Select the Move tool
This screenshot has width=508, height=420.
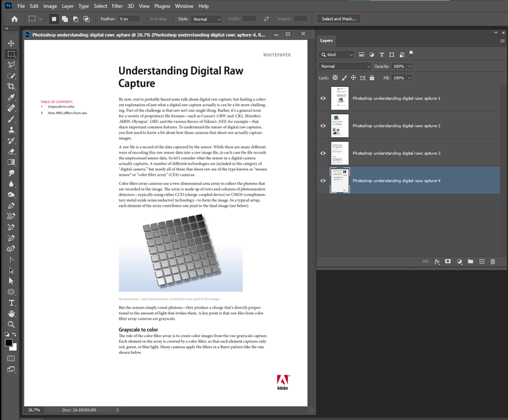pos(11,43)
